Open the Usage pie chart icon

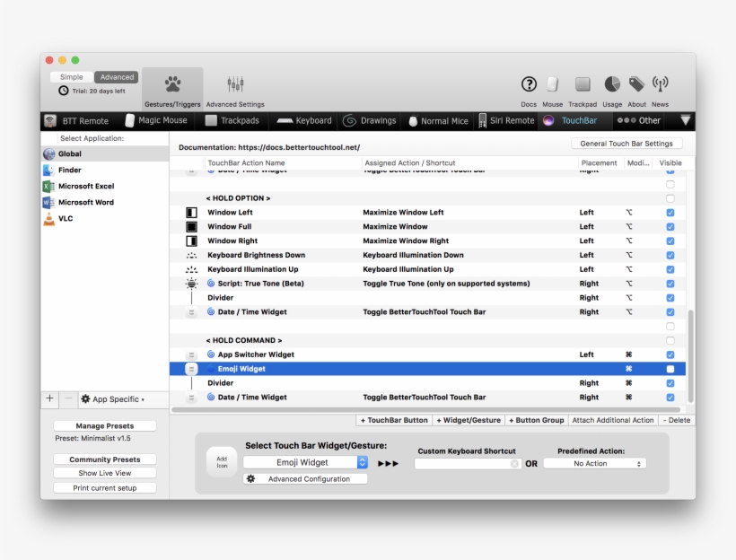pos(612,84)
